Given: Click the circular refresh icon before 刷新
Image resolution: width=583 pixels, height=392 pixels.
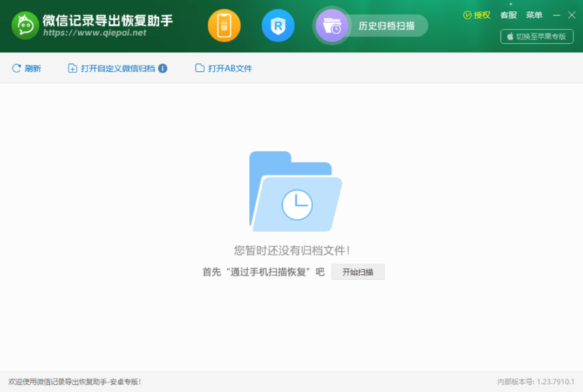Looking at the screenshot, I should tap(16, 68).
